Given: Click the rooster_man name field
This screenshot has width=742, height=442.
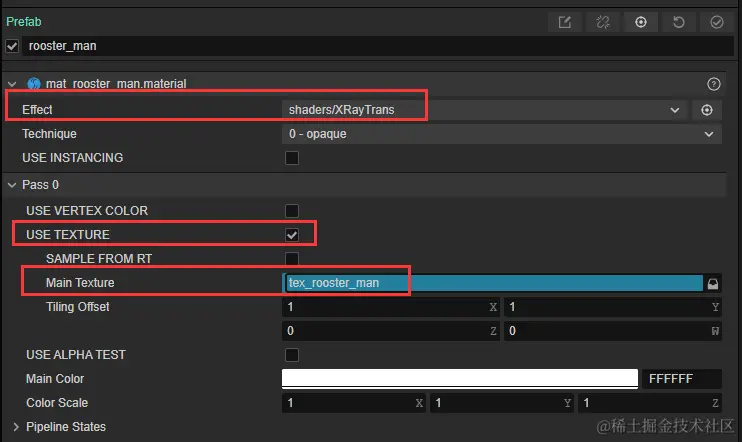Looking at the screenshot, I should [x=378, y=46].
